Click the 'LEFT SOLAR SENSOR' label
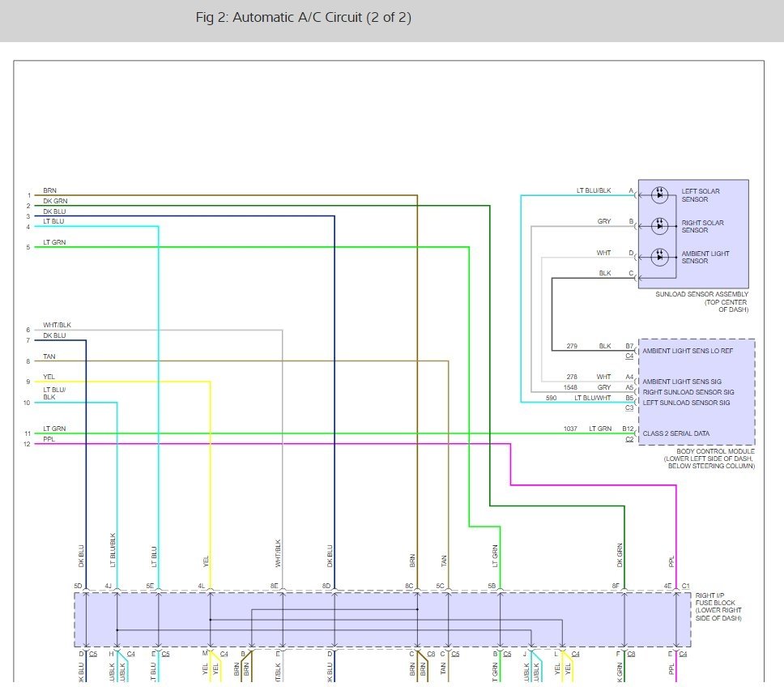The height and width of the screenshot is (687, 784). [701, 195]
